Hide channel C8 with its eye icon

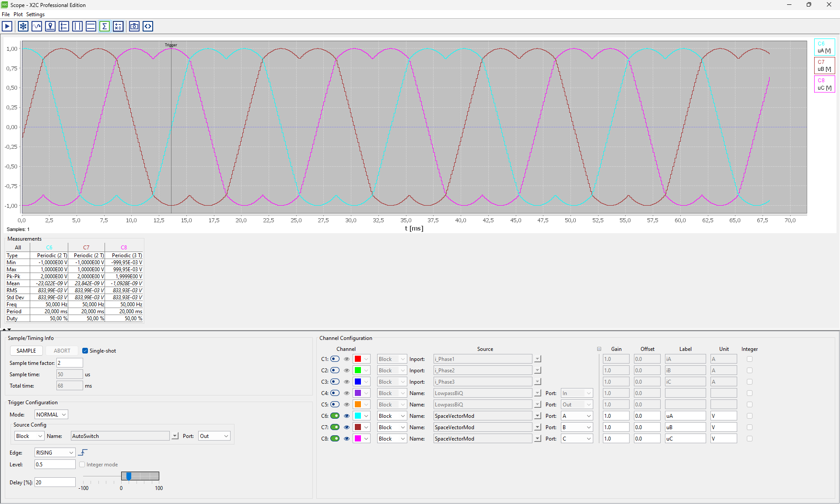coord(346,438)
